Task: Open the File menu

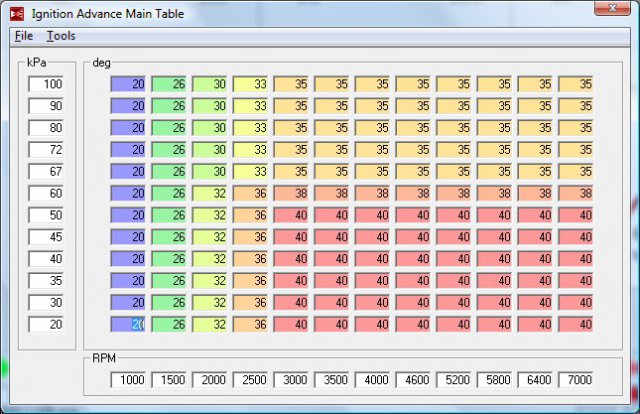Action: point(24,36)
